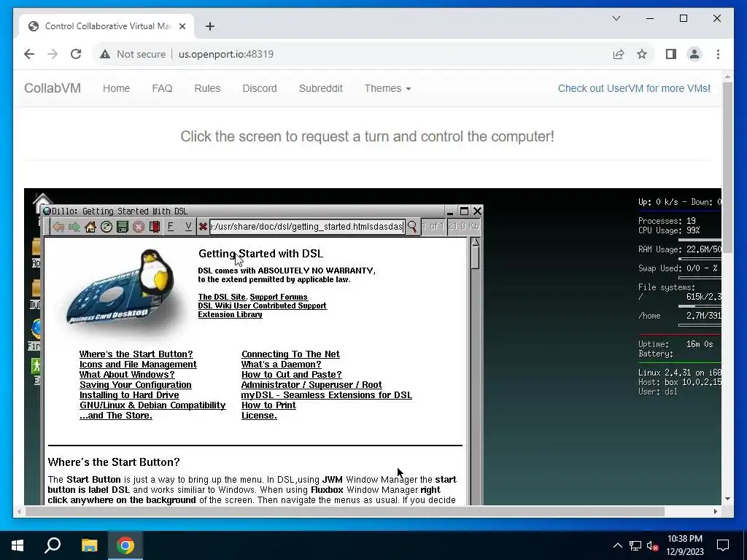Open the FAQ nav item

pyautogui.click(x=162, y=88)
